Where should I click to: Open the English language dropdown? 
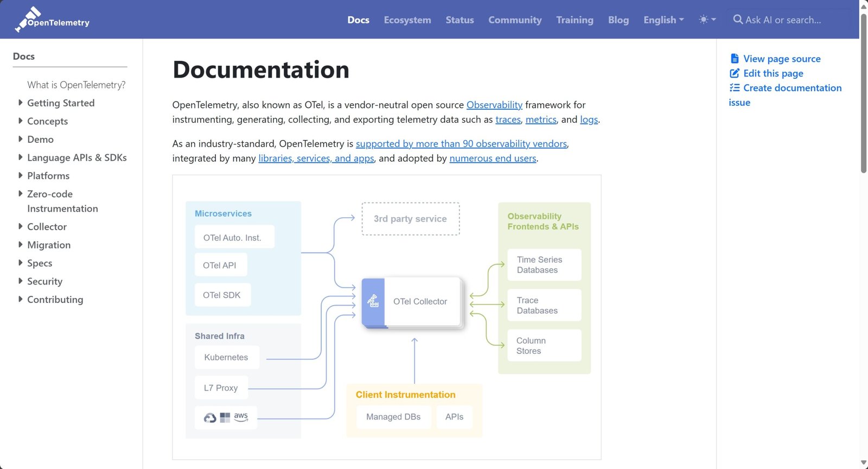tap(663, 20)
